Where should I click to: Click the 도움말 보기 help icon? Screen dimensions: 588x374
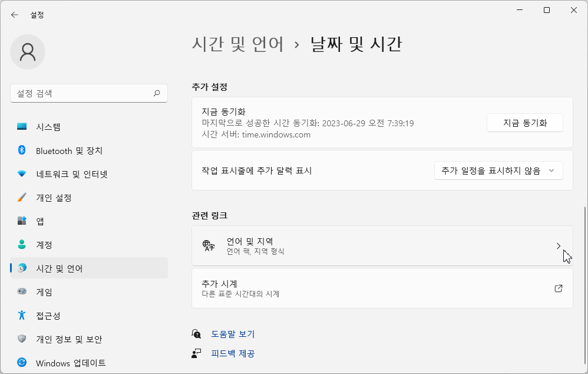tap(196, 334)
